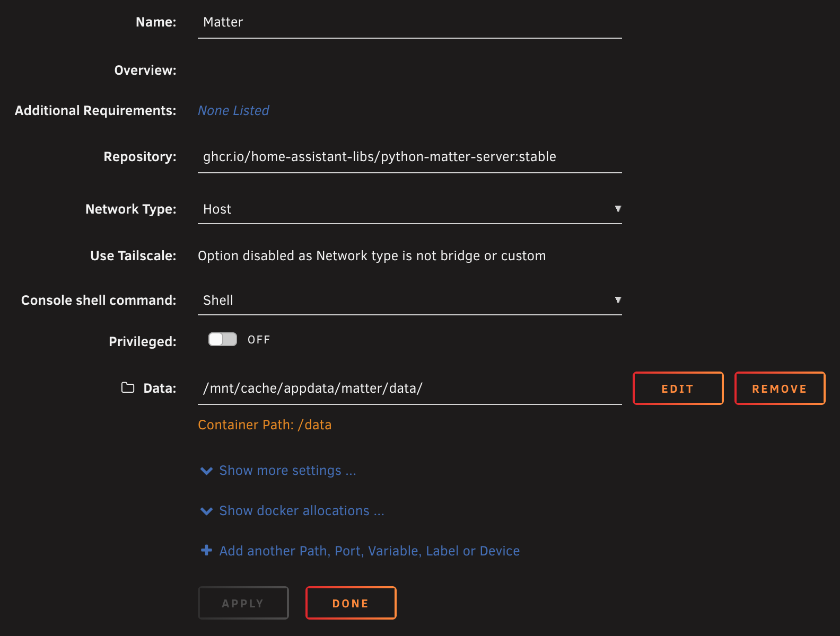Focus the Name field containing Matter
Viewport: 840px width, 636px height.
(409, 22)
